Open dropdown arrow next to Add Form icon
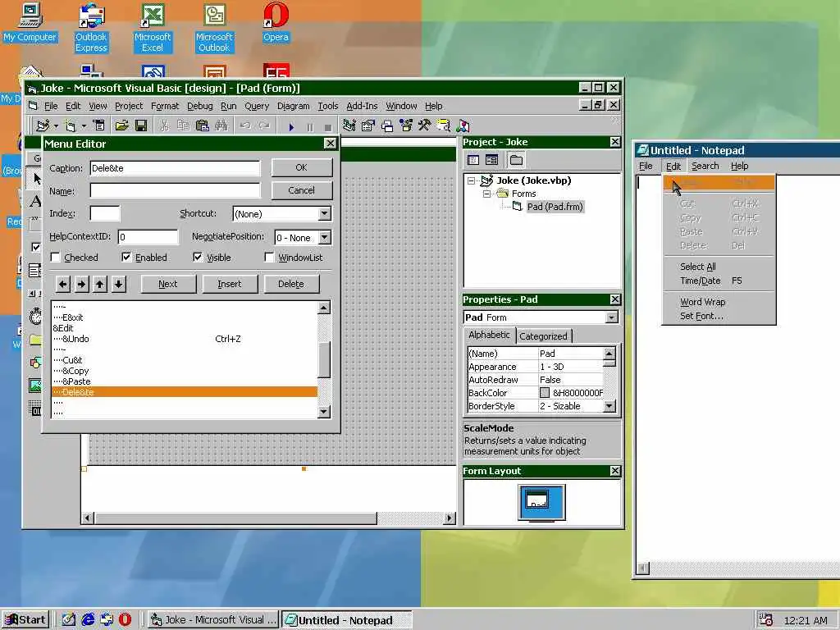Image resolution: width=840 pixels, height=630 pixels. (x=84, y=126)
